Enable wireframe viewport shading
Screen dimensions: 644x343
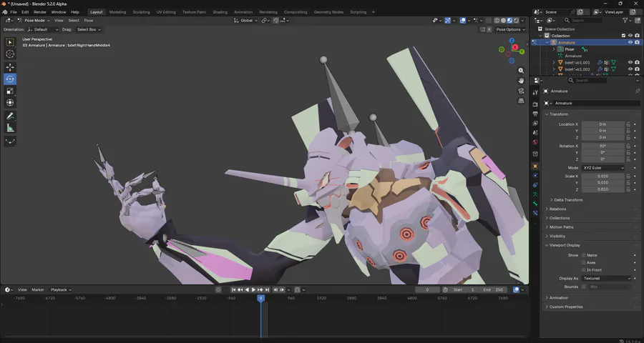click(497, 21)
